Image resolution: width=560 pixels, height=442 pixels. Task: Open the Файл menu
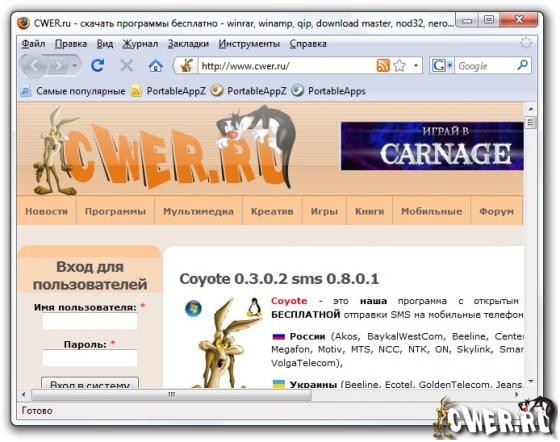point(33,44)
